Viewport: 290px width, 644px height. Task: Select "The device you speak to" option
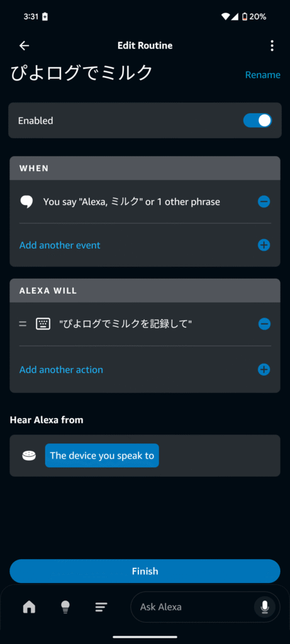tap(102, 455)
